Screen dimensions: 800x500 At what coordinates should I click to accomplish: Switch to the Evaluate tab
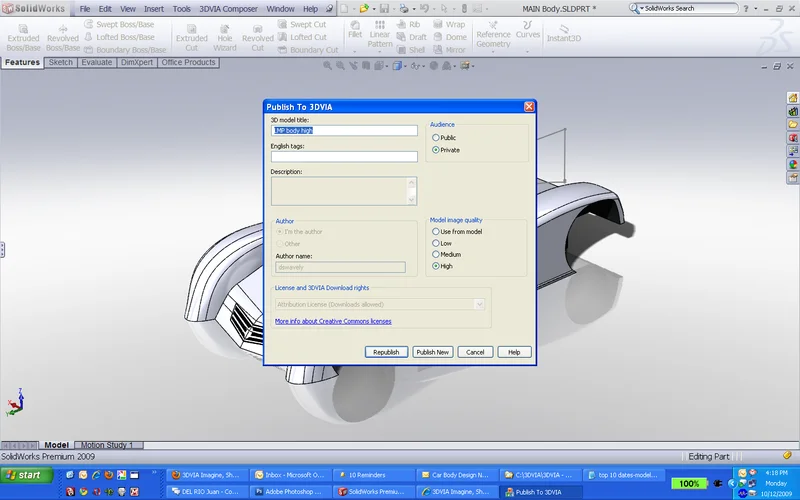(x=97, y=62)
